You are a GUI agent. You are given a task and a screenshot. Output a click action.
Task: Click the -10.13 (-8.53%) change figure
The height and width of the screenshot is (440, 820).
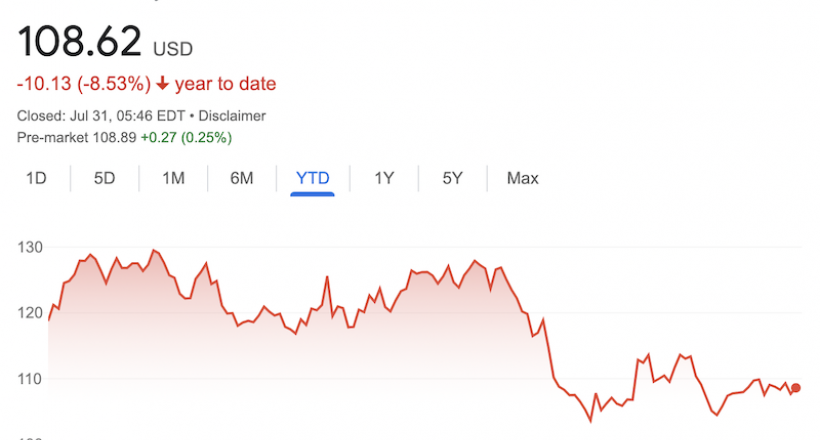click(x=84, y=84)
